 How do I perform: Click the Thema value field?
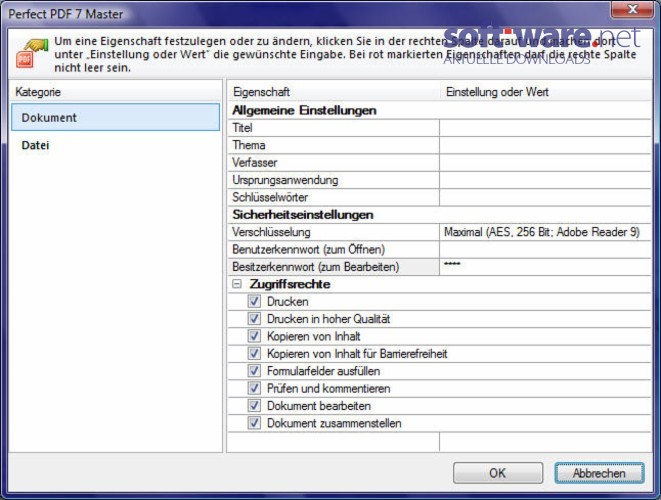(545, 145)
